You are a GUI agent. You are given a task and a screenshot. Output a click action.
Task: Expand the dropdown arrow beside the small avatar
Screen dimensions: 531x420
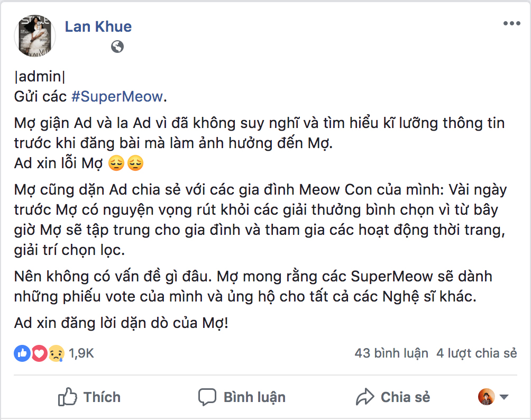(504, 397)
